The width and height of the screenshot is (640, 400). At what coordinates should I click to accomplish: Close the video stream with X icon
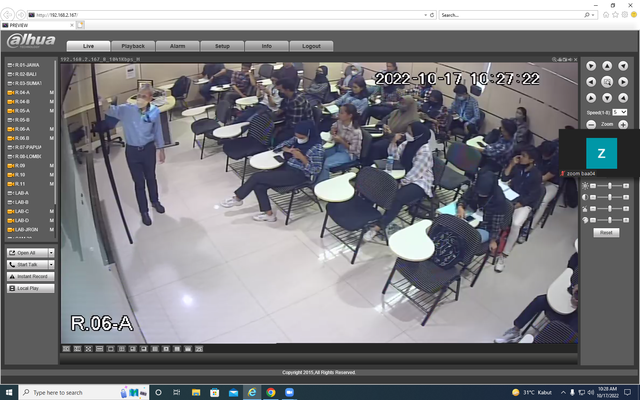[576, 60]
